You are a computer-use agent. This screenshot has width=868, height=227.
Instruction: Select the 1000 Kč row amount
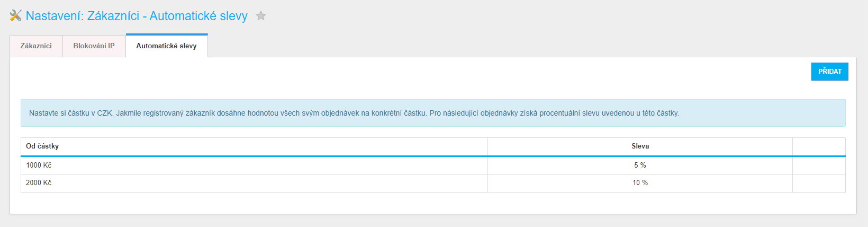(x=39, y=165)
